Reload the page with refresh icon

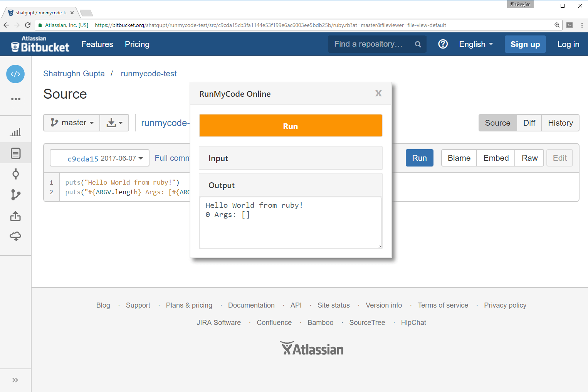click(28, 25)
